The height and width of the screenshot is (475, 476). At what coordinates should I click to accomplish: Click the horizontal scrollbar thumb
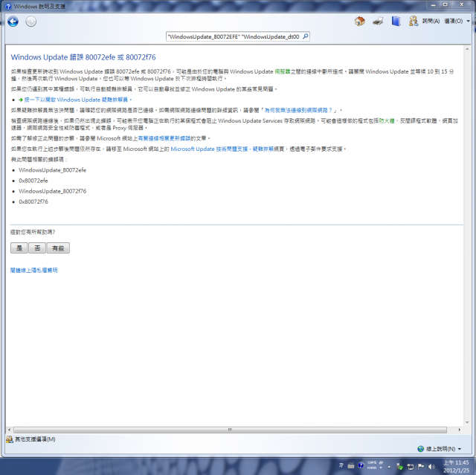click(x=230, y=430)
